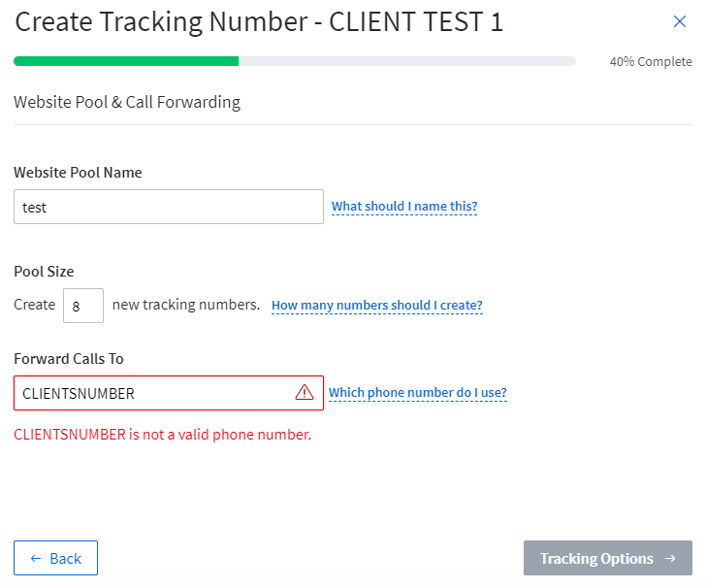Open 'How many numbers should I create?' help
The width and height of the screenshot is (706, 588).
coord(377,306)
